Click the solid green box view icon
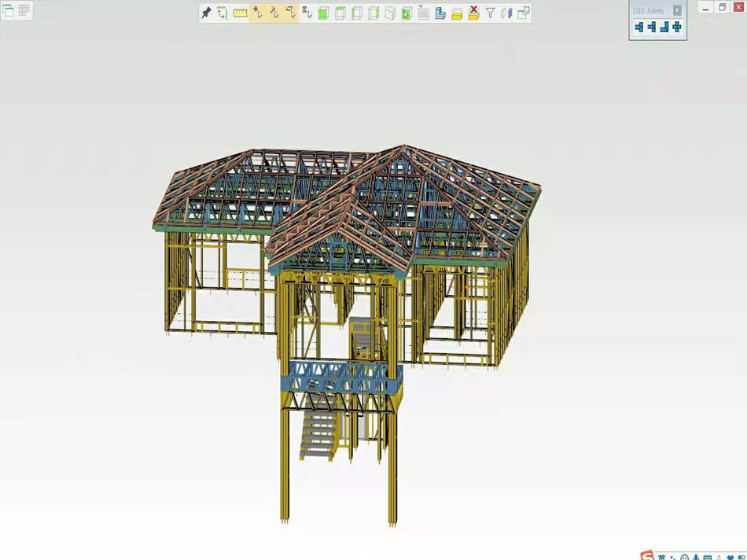The width and height of the screenshot is (747, 560). [323, 13]
